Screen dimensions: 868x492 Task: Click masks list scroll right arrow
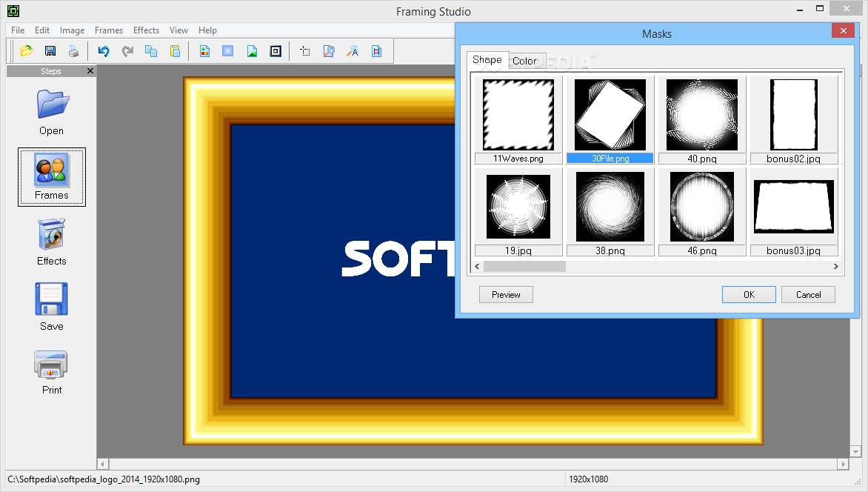(836, 267)
